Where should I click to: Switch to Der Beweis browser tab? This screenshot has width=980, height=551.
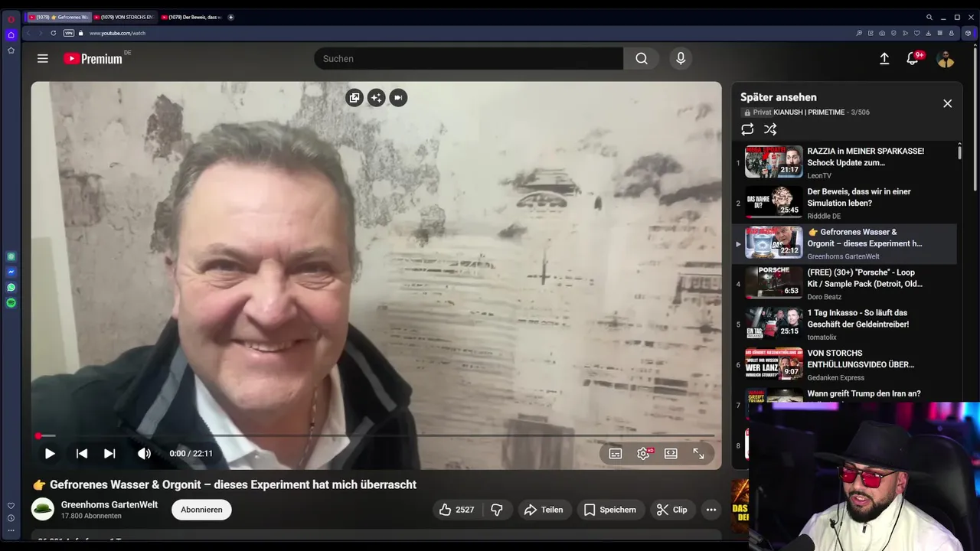click(x=191, y=17)
